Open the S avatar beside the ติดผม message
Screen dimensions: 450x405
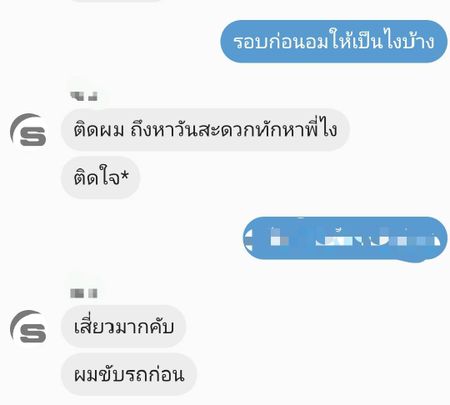click(x=28, y=130)
